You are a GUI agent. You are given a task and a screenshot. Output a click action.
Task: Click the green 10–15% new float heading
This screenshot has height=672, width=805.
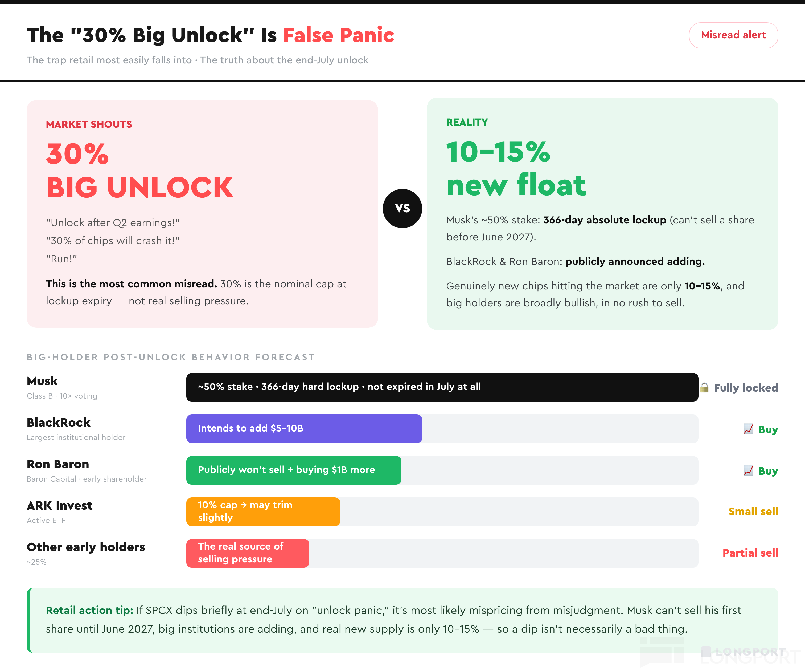[516, 168]
